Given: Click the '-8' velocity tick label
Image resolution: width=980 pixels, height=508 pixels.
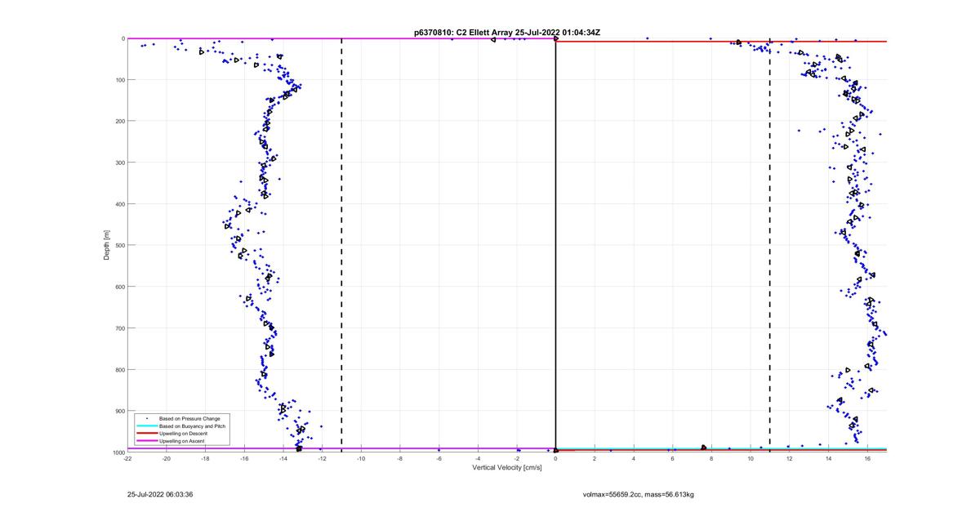Looking at the screenshot, I should 400,459.
